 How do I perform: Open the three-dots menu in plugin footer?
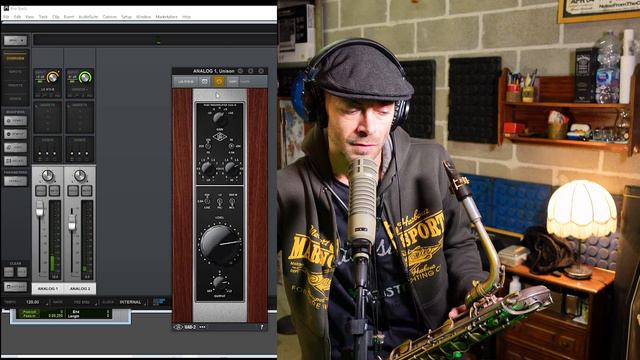[202, 327]
